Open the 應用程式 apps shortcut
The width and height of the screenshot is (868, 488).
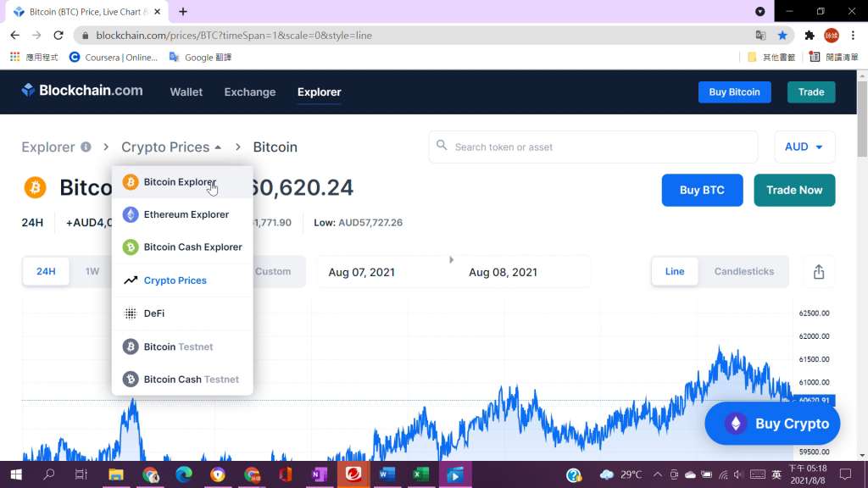tap(34, 58)
